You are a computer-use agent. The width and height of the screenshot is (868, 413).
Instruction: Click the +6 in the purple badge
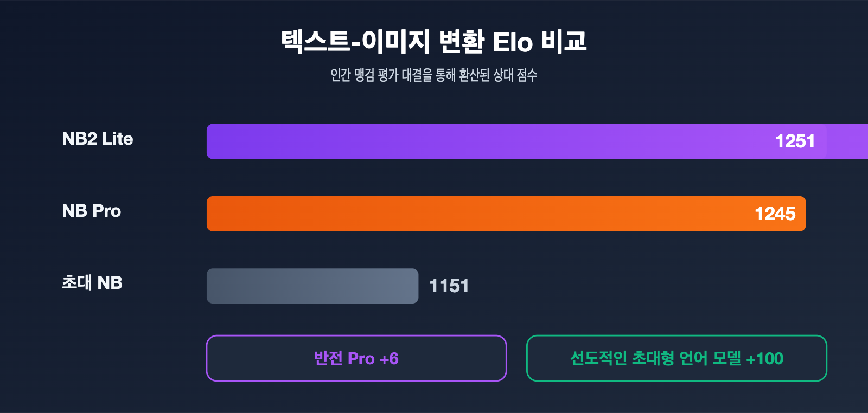(x=389, y=359)
